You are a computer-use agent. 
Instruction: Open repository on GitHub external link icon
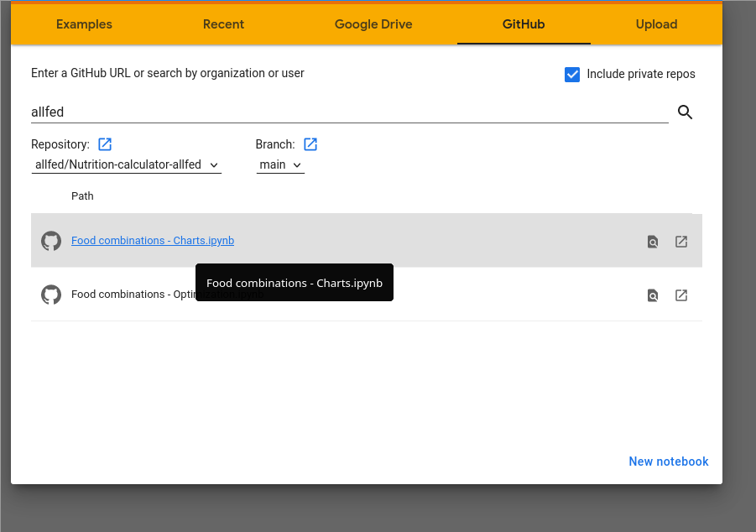point(105,144)
